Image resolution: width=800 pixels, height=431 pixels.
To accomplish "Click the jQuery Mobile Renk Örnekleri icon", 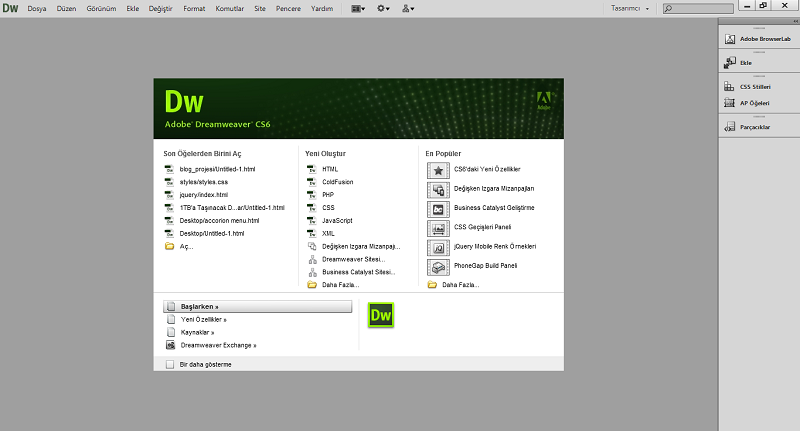I will (438, 248).
